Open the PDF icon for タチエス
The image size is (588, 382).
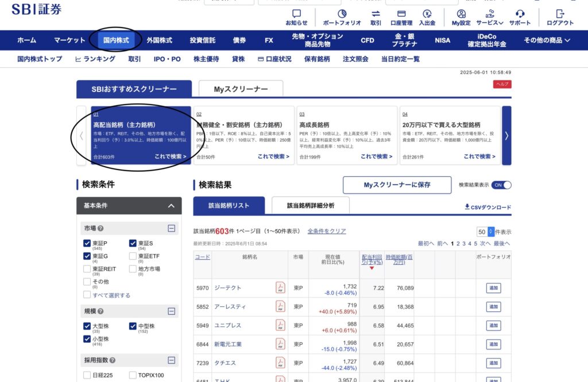[x=280, y=363]
